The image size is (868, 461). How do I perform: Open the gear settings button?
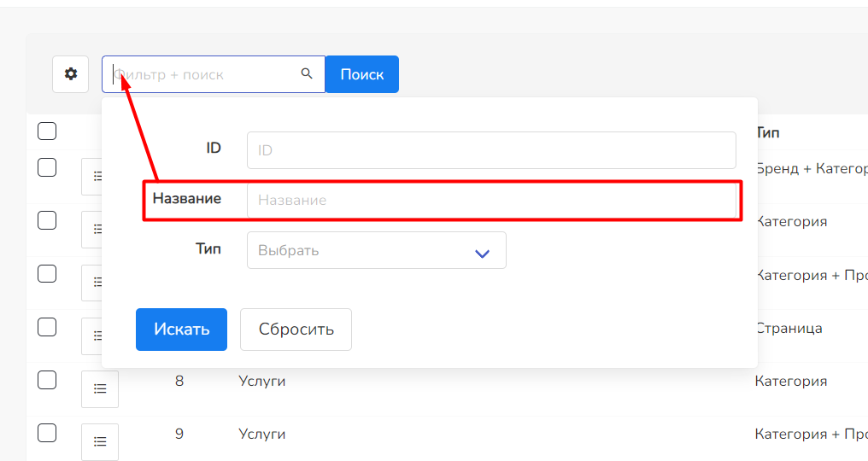(71, 74)
